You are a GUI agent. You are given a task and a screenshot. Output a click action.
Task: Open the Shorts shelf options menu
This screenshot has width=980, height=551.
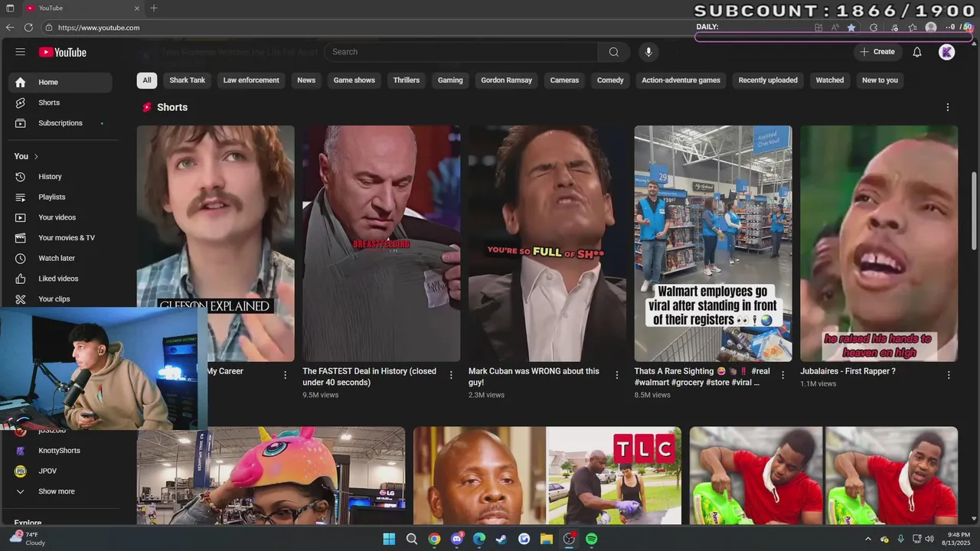(948, 107)
